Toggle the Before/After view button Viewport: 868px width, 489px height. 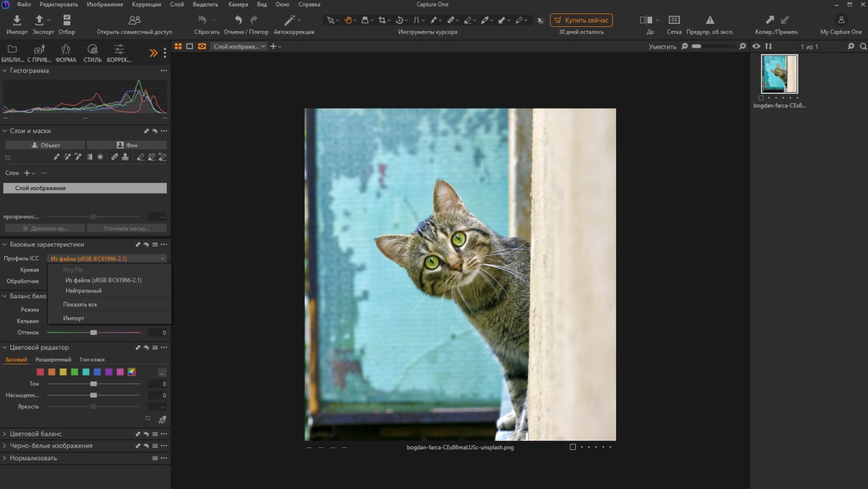point(647,20)
